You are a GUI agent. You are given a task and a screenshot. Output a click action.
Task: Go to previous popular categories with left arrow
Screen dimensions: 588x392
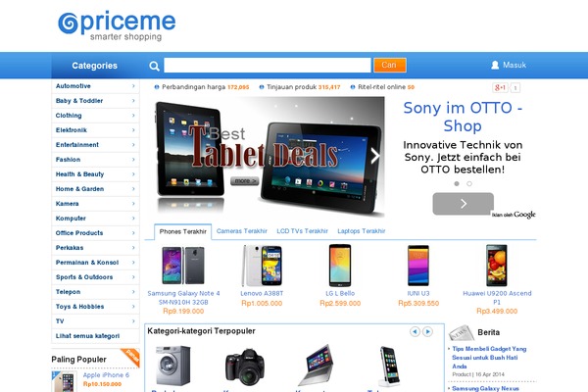415,331
